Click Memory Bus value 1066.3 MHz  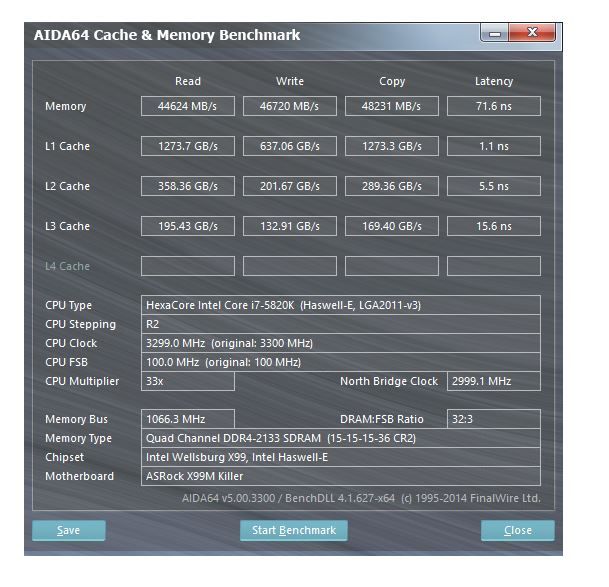coord(188,419)
